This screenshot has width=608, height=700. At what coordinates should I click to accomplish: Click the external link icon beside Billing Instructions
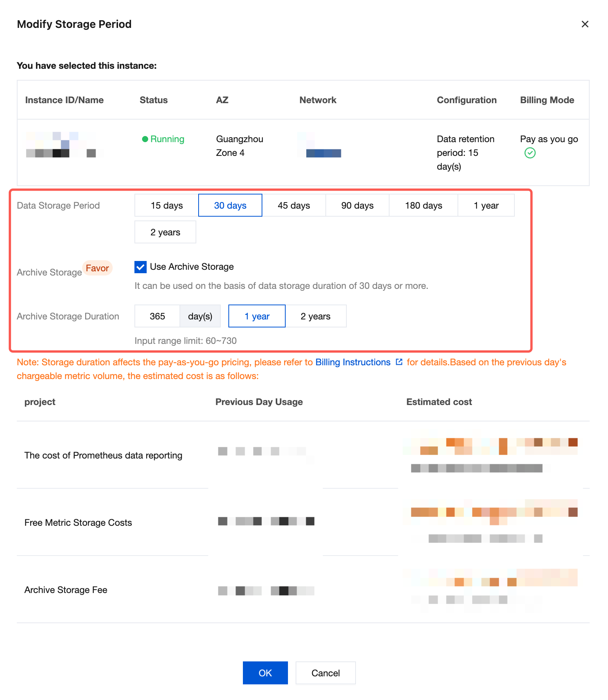[399, 362]
